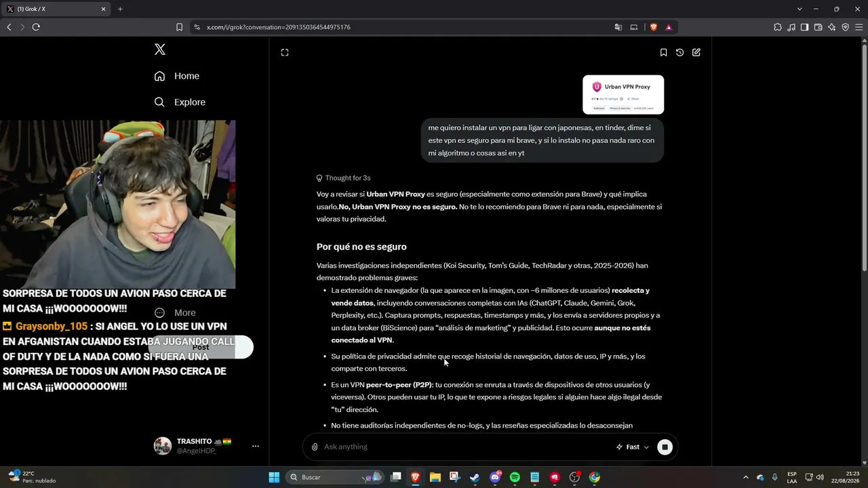Viewport: 868px width, 488px height.
Task: Open the ESP LAA language switcher
Action: 792,477
